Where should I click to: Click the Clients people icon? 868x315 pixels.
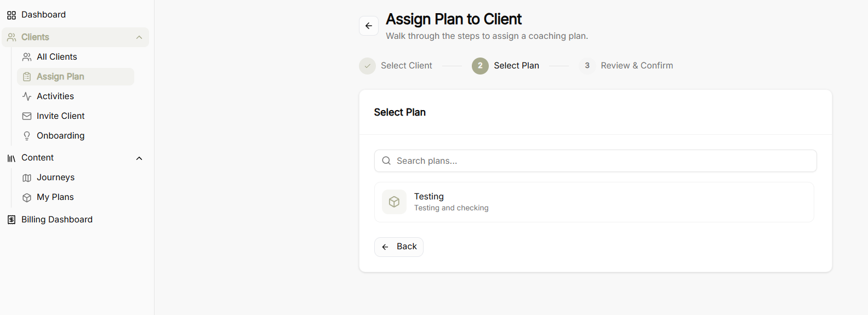(x=12, y=37)
